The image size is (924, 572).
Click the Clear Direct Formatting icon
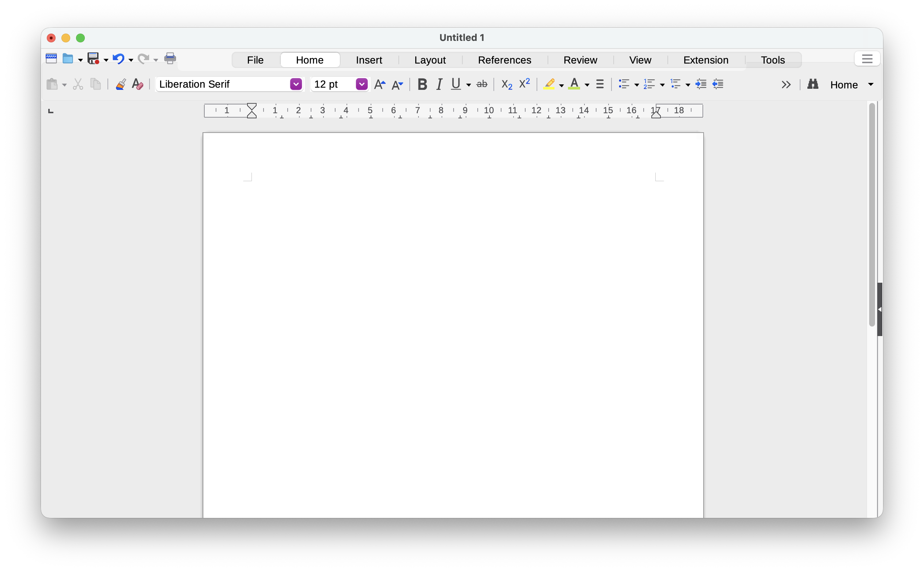[x=137, y=84]
